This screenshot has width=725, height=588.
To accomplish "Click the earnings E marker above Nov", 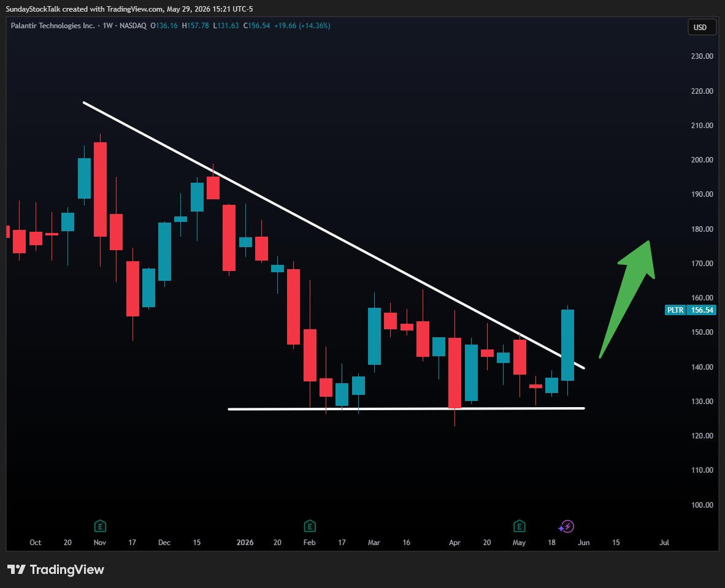I will click(100, 526).
